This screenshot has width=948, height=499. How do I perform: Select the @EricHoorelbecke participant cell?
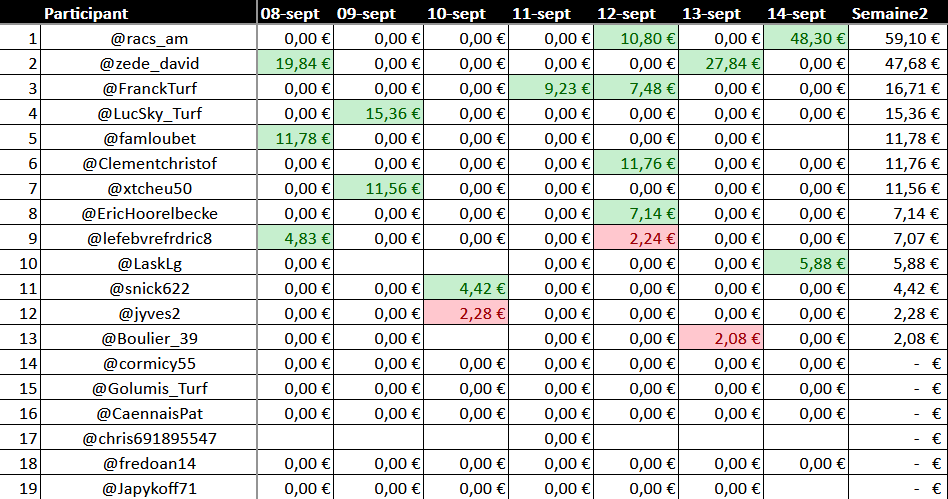pos(150,214)
